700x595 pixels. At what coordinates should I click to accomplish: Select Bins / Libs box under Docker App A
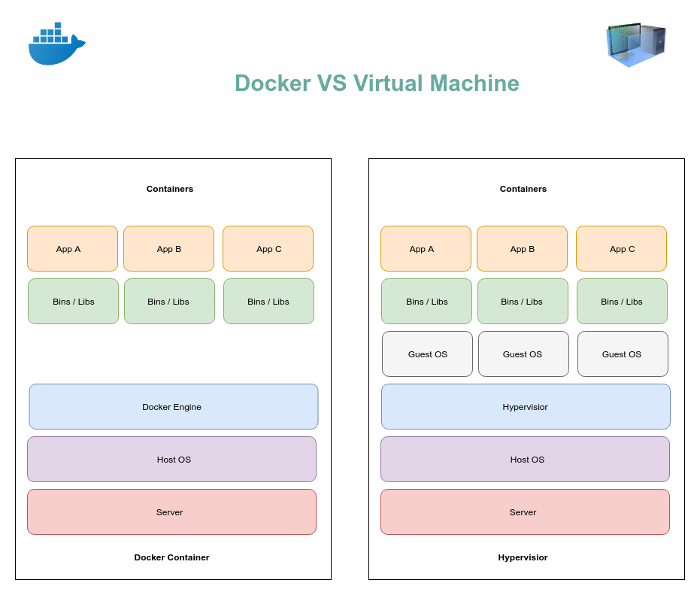[73, 302]
